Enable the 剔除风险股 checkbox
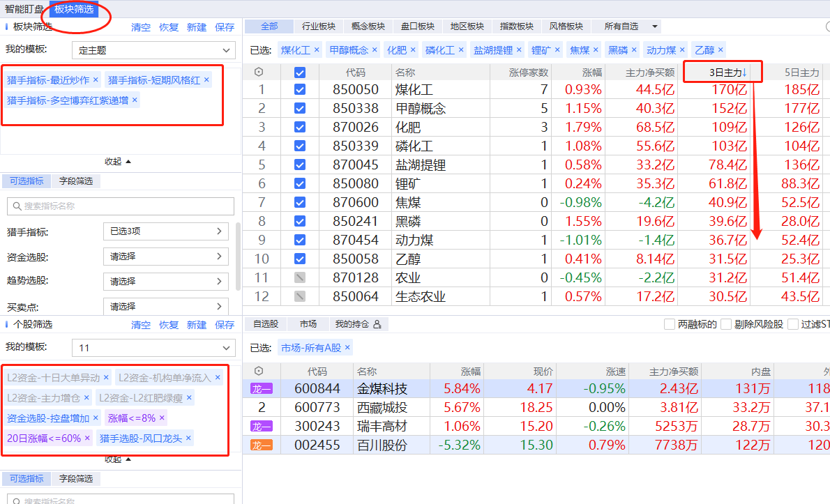 [x=726, y=324]
